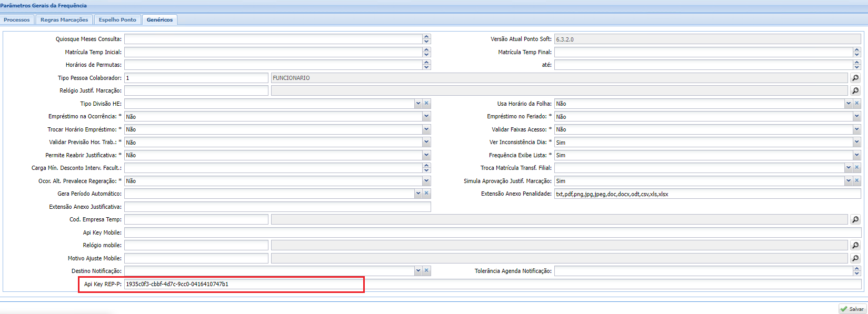The height and width of the screenshot is (314, 868).
Task: Focus the Carga Mín. Desconto Interv. Facult. field
Action: 274,168
